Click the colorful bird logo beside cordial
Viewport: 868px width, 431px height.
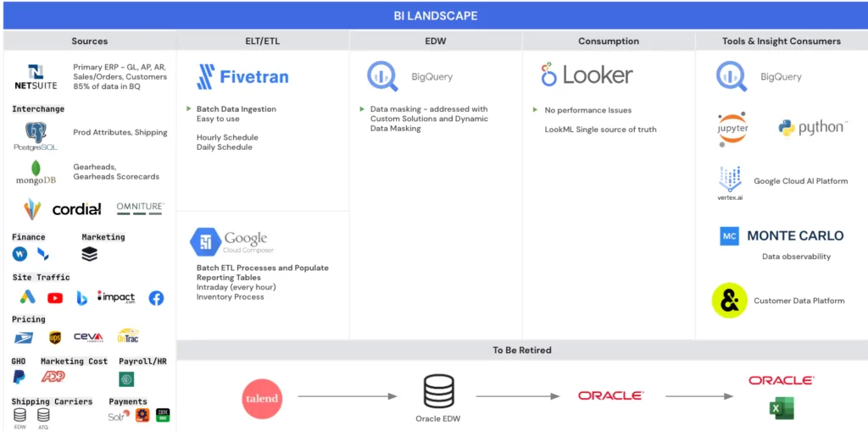pyautogui.click(x=33, y=209)
